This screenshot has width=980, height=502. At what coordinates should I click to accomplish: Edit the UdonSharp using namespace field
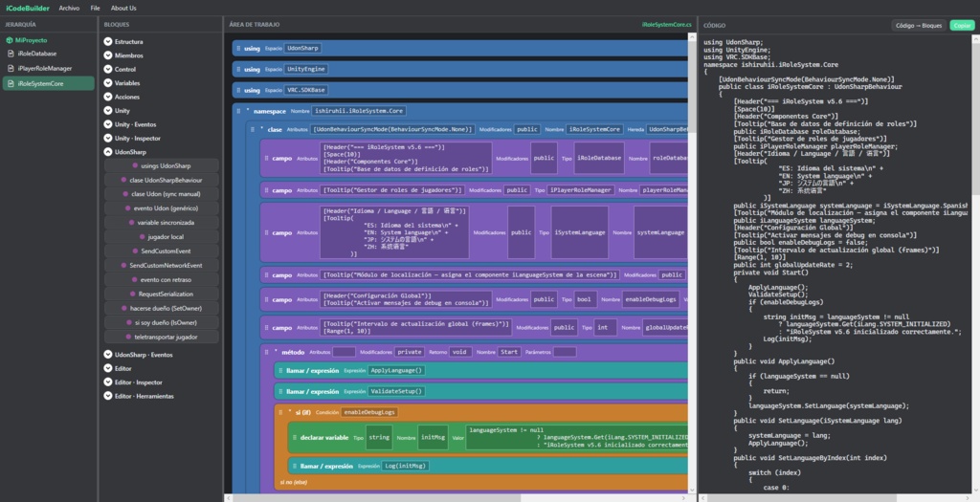point(302,48)
